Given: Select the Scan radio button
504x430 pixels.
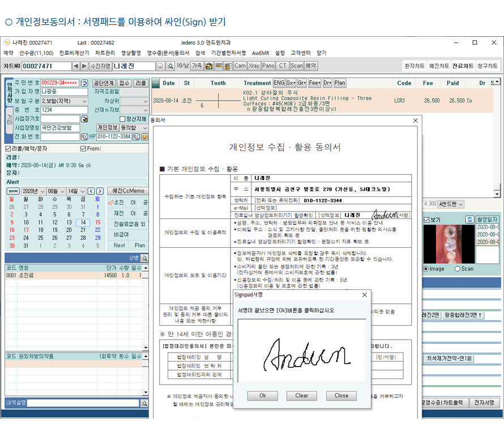Looking at the screenshot, I should (458, 269).
